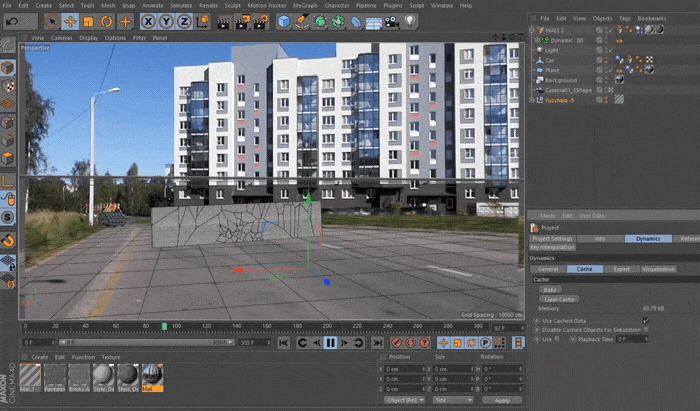Open the Size mode dropdown
This screenshot has height=411, width=700.
coord(452,399)
